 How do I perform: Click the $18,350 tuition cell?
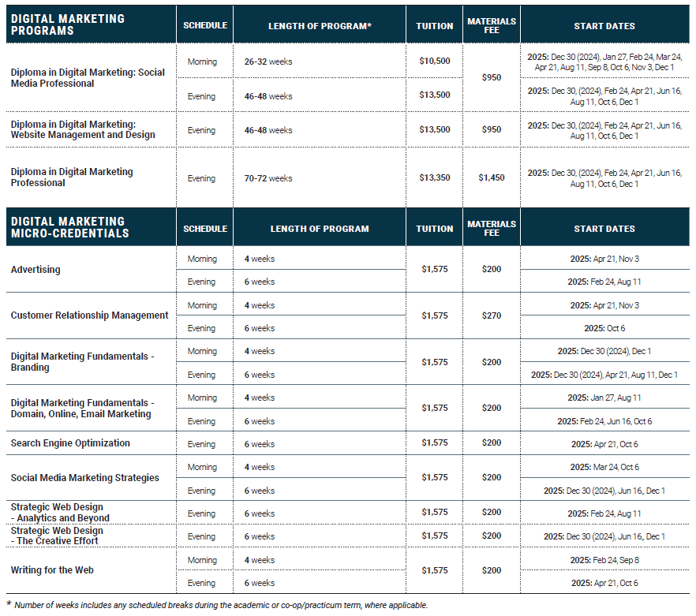[x=433, y=178]
